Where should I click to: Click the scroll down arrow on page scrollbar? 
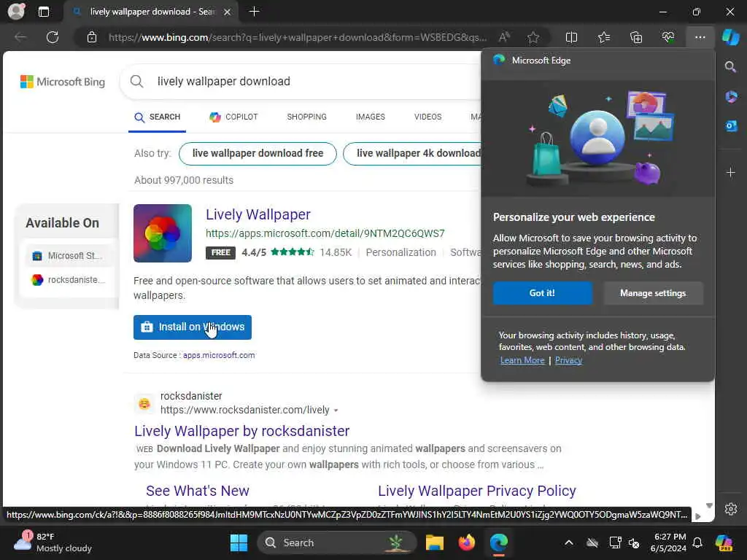click(709, 506)
